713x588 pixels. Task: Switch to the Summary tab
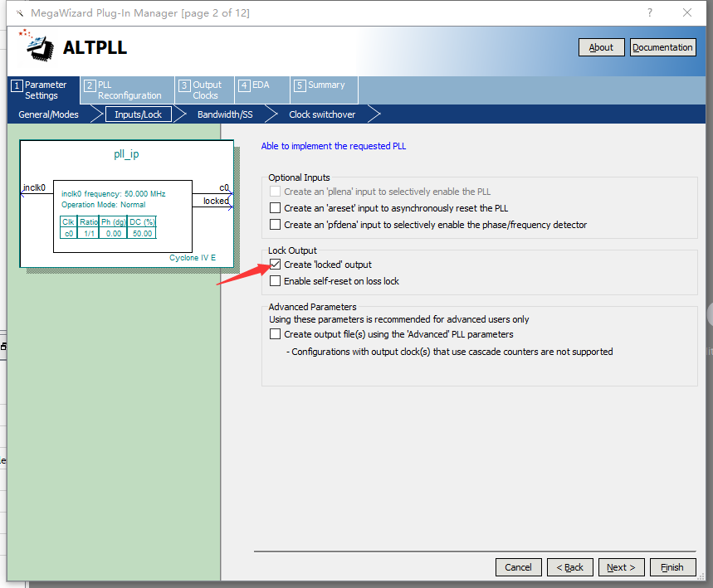click(325, 90)
